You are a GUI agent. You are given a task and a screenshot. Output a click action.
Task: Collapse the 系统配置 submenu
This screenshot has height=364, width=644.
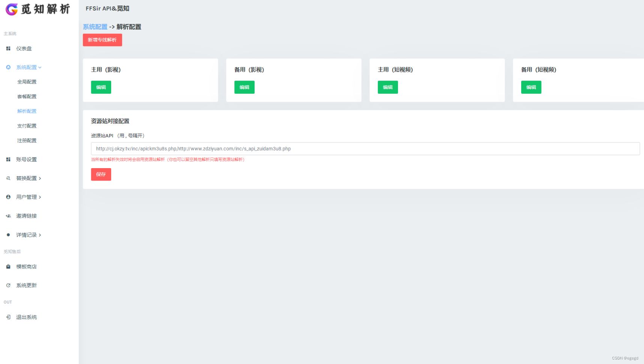[x=27, y=67]
